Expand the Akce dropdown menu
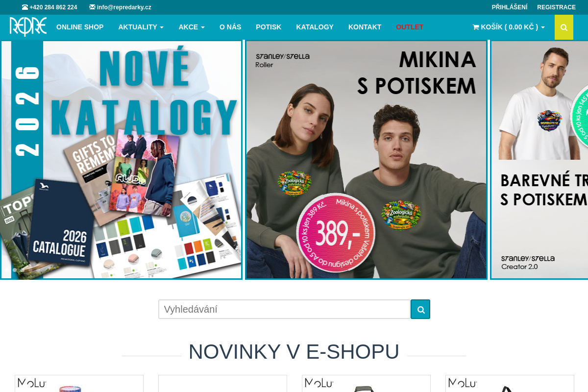This screenshot has width=588, height=392. coord(192,27)
